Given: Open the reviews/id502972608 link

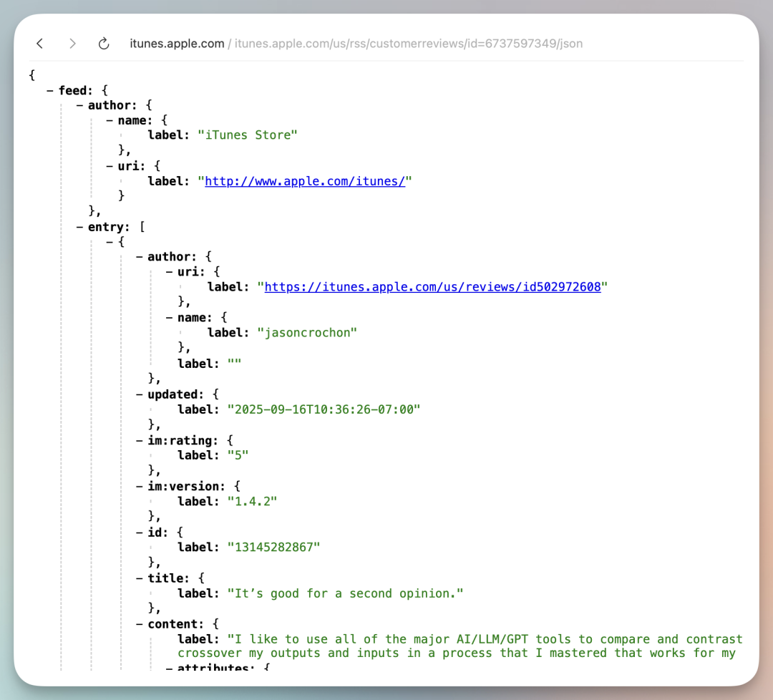Looking at the screenshot, I should tap(432, 287).
